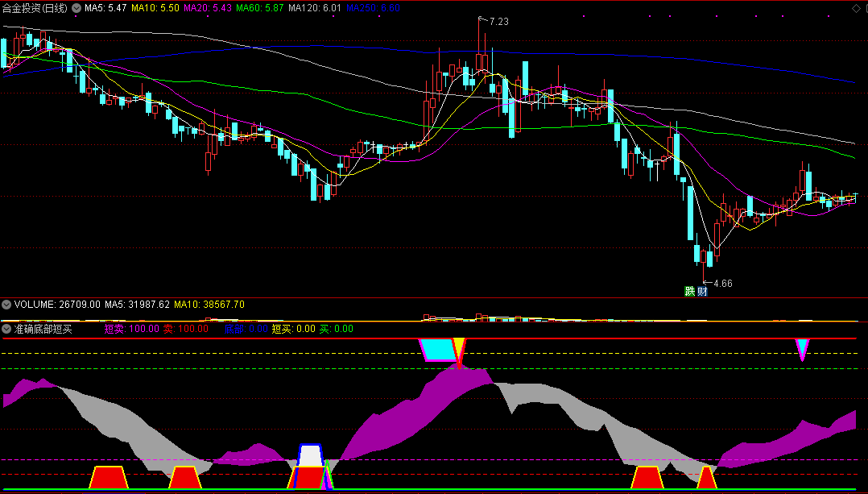The width and height of the screenshot is (868, 494).
Task: Click the red 卖: 100.00 value
Action: pyautogui.click(x=186, y=329)
